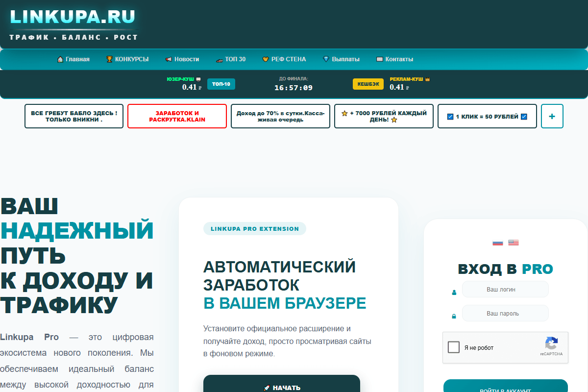Click the user icon beside login field

click(x=454, y=293)
